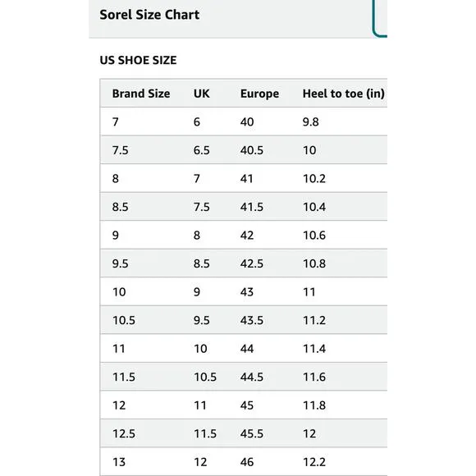The width and height of the screenshot is (476, 476).
Task: Click the Brand Size 10 row
Action: coord(244,291)
